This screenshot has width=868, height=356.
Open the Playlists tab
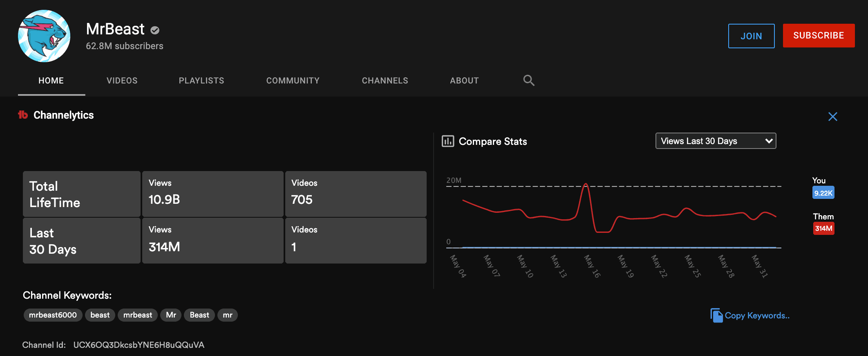coord(201,81)
